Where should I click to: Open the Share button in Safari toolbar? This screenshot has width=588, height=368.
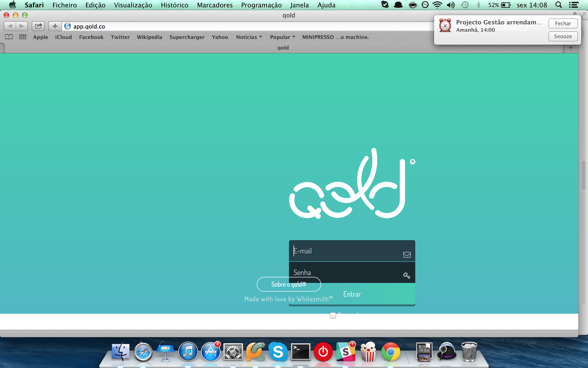(x=38, y=26)
